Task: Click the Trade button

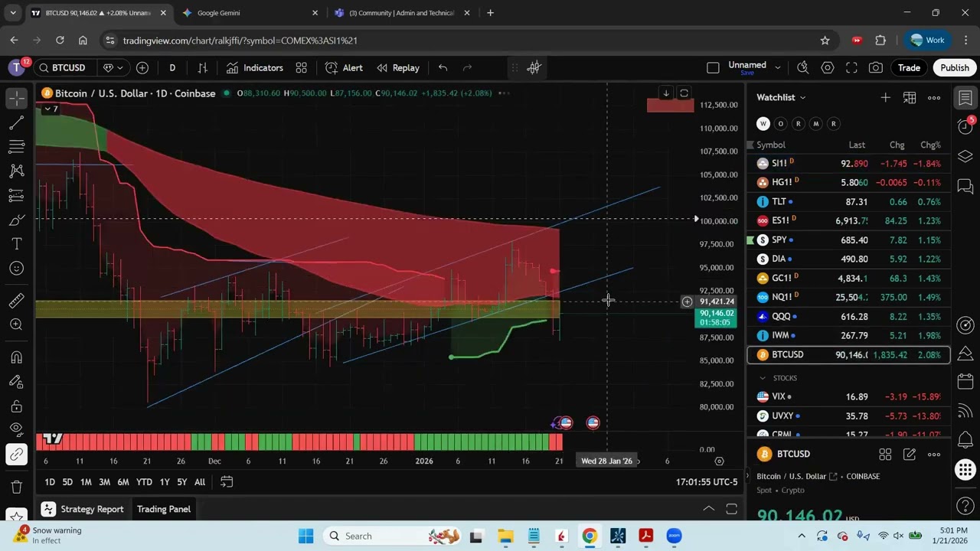Action: pyautogui.click(x=909, y=68)
